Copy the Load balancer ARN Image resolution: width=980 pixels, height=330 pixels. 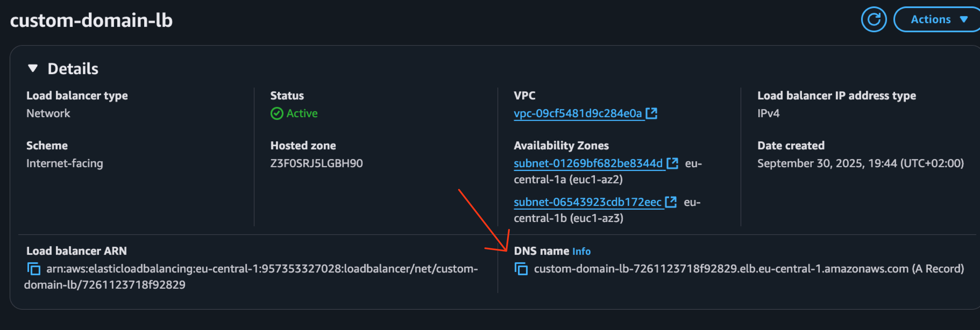coord(34,269)
